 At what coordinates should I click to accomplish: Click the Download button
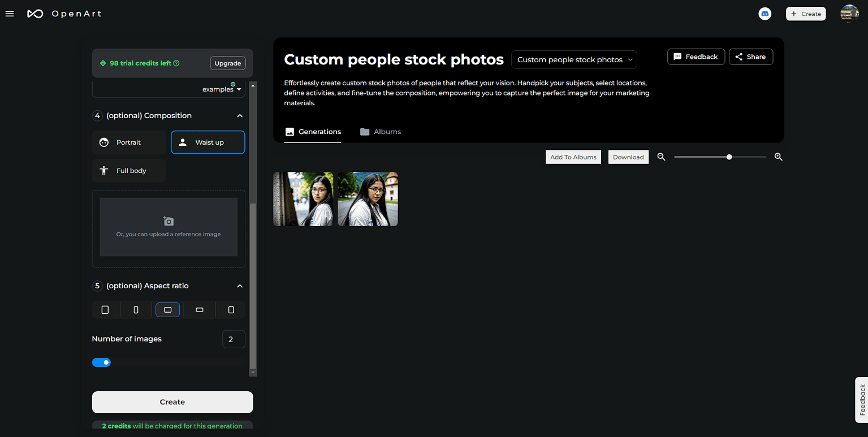point(628,157)
